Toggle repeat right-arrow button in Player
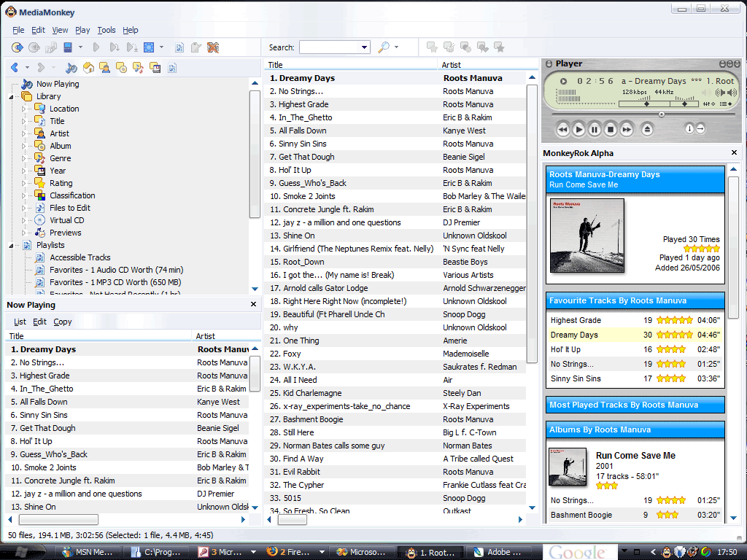This screenshot has width=747, height=560. click(x=700, y=128)
